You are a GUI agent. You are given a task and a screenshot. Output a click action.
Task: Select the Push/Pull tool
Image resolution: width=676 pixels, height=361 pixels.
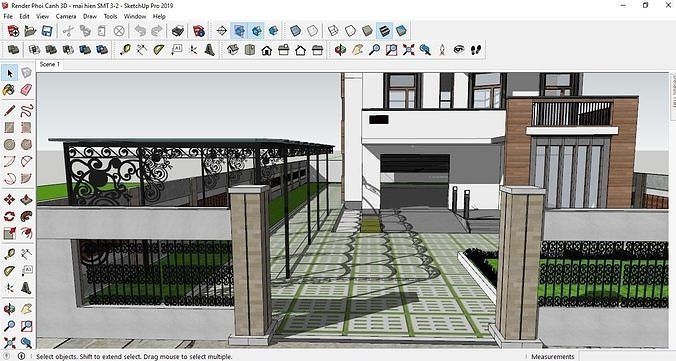[x=26, y=200]
